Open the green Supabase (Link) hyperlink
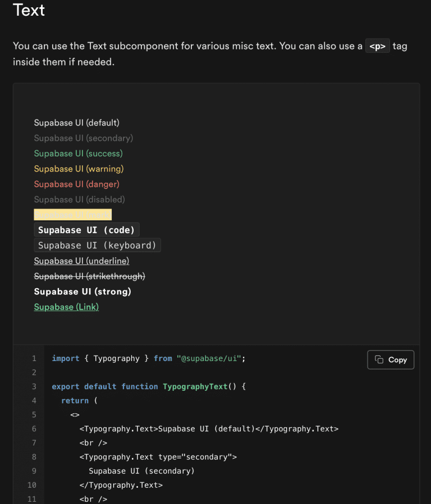 pos(66,307)
